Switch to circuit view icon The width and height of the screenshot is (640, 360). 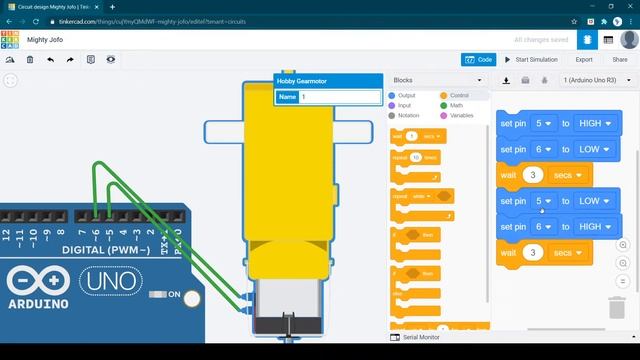coord(587,40)
